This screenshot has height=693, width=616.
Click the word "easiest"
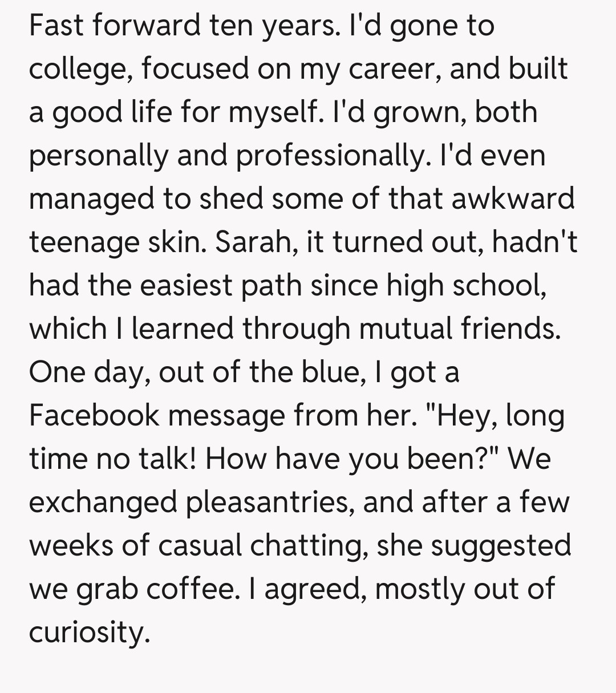click(x=187, y=286)
